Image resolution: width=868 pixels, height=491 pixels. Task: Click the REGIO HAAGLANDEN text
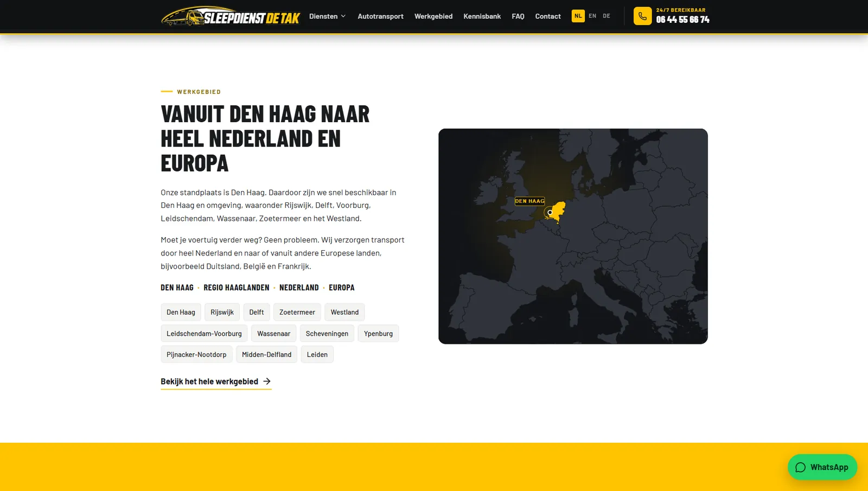[x=237, y=288]
